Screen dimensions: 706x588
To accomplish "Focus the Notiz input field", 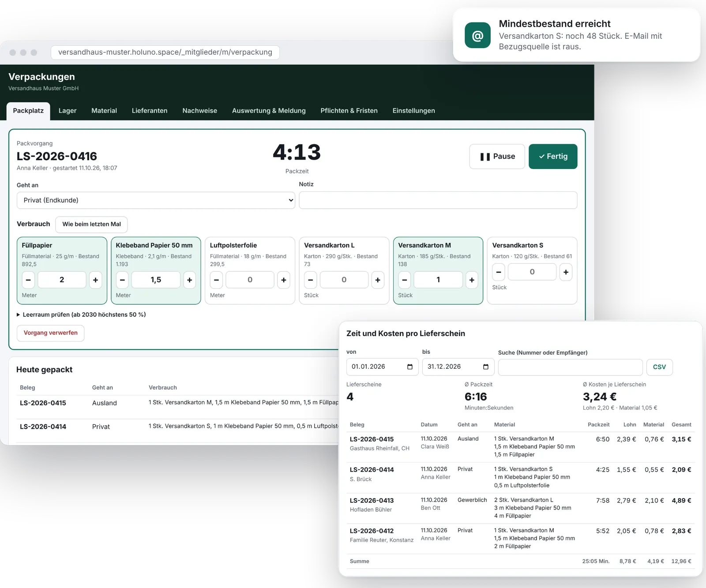I will (x=438, y=200).
